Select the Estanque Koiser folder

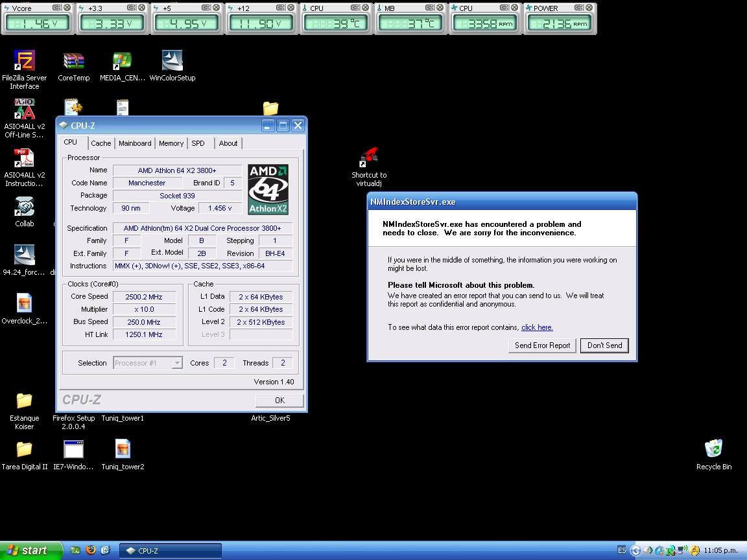coord(24,410)
